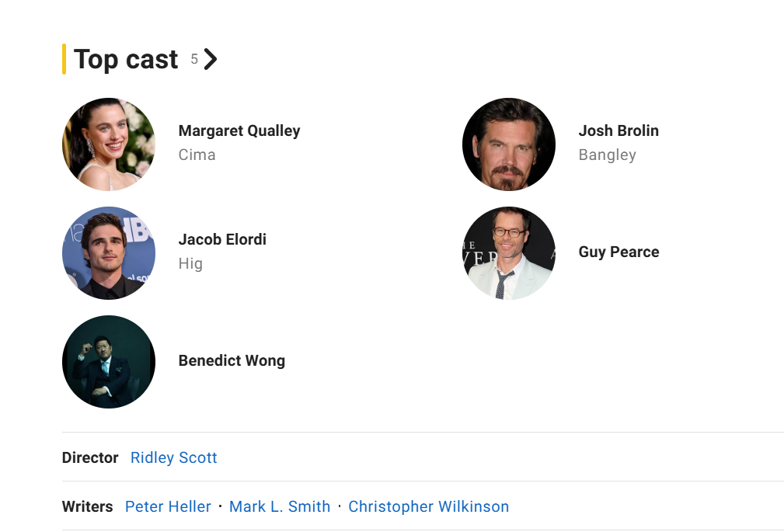This screenshot has width=784, height=532.
Task: Open Benedict Wong's profile photo
Action: point(109,361)
